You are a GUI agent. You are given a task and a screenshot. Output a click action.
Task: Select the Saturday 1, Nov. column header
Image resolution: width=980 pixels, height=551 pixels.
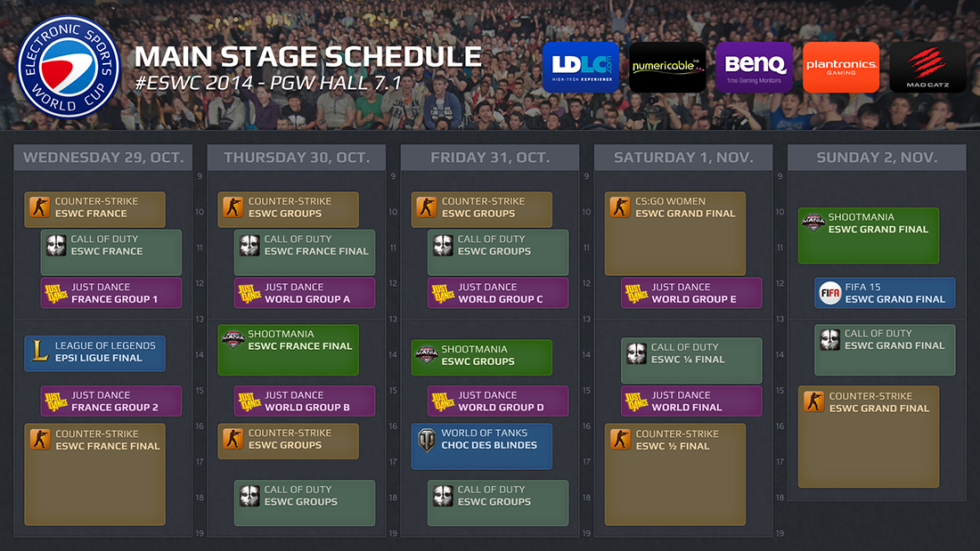[x=683, y=158]
